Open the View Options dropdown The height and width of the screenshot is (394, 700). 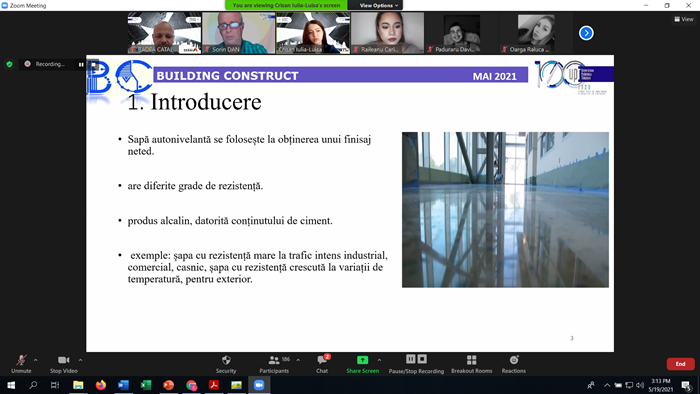pyautogui.click(x=379, y=5)
